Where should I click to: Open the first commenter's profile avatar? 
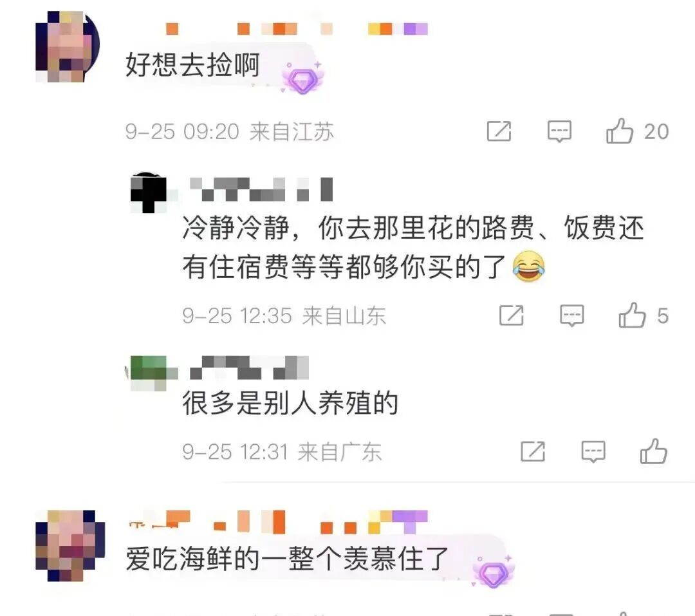68,46
